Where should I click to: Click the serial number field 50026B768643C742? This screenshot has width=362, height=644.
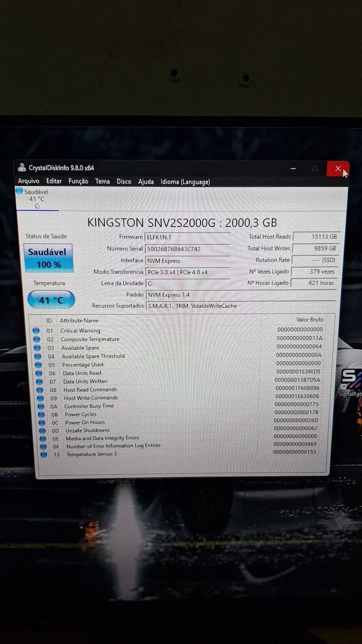click(x=188, y=249)
